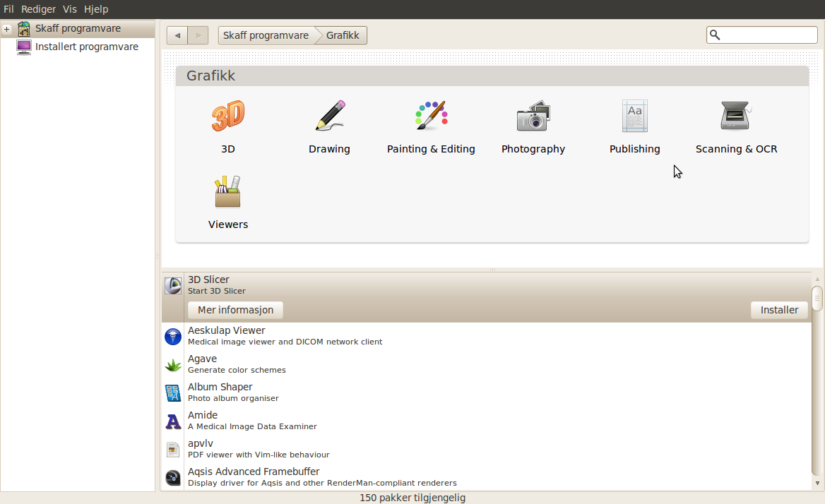Click the Drawing category label
Screen dimensions: 825x504
329,149
